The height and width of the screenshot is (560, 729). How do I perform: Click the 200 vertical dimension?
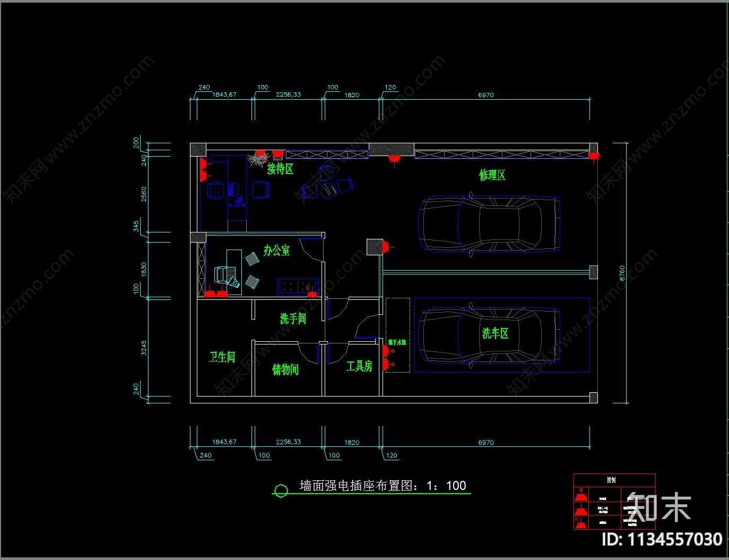point(136,142)
